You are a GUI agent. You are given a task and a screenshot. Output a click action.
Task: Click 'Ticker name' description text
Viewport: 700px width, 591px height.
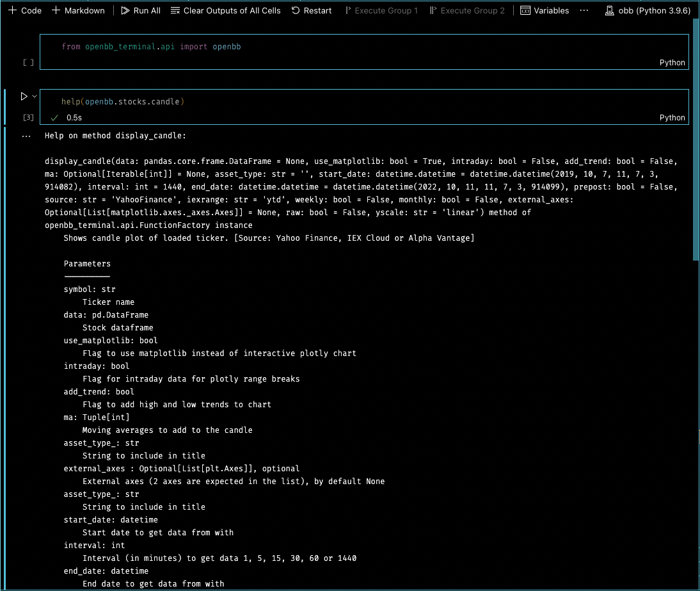[x=109, y=302]
